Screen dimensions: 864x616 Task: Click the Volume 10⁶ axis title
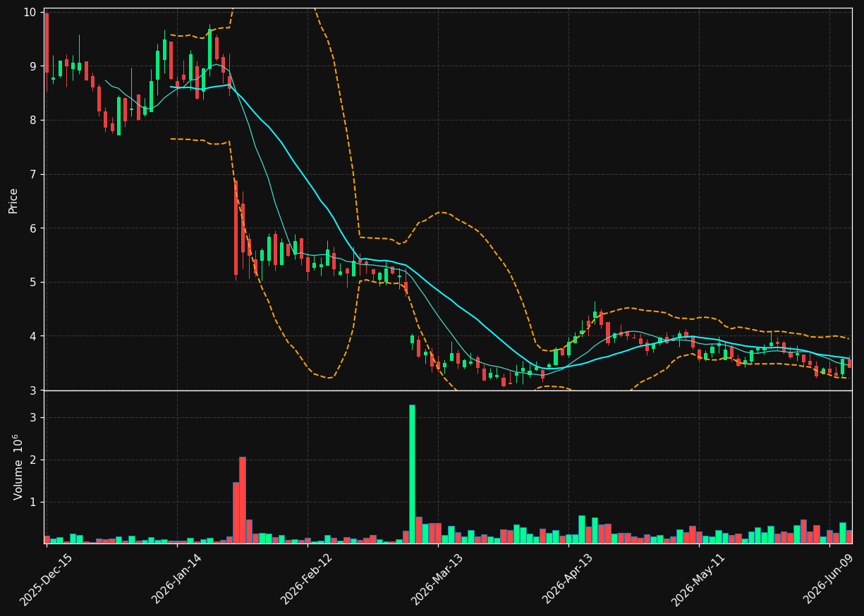(x=18, y=467)
